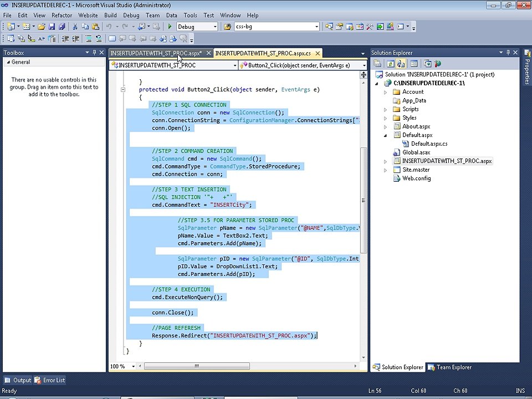Show the Error List panel
This screenshot has width=532, height=399.
pyautogui.click(x=50, y=380)
